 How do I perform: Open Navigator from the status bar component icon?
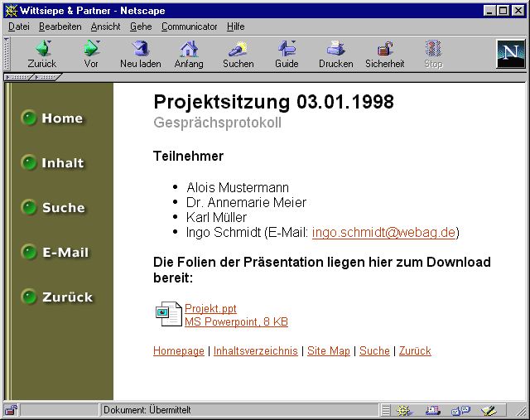(404, 410)
